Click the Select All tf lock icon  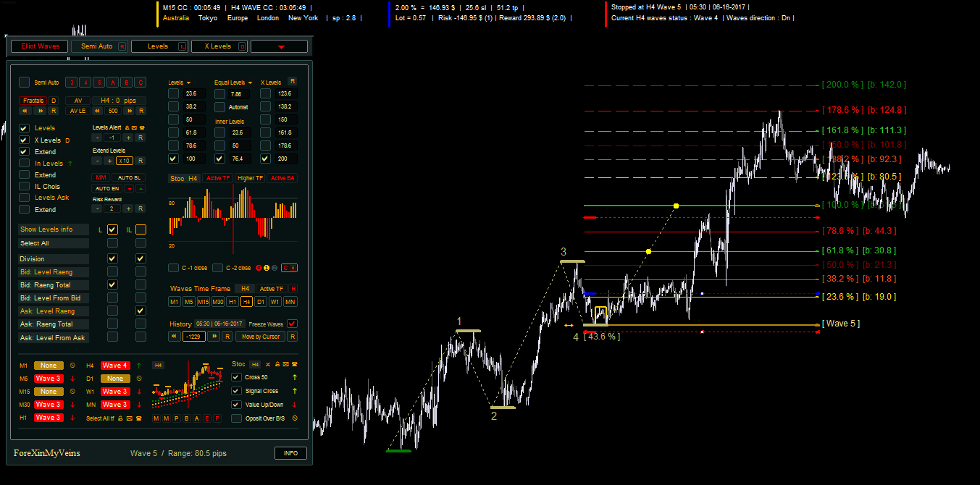tap(120, 418)
